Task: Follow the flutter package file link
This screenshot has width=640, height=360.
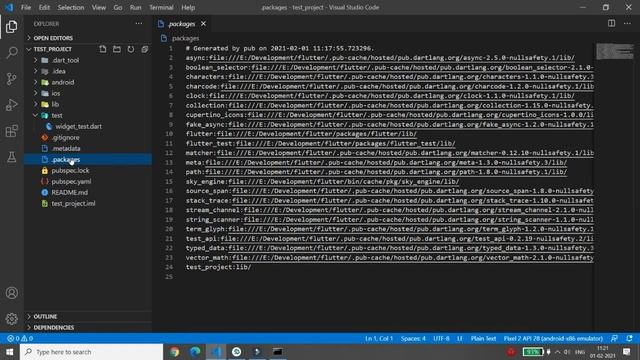Action: click(x=317, y=134)
